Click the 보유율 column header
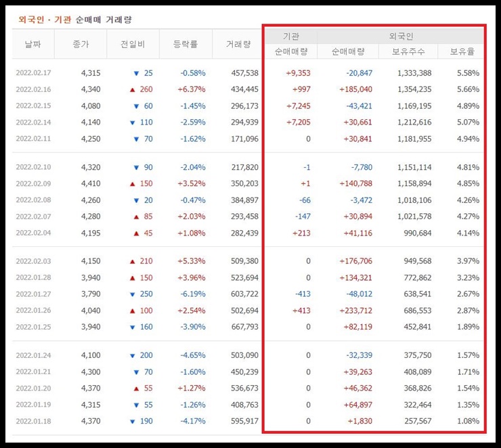Screen dimensions: 501x448 pyautogui.click(x=462, y=51)
